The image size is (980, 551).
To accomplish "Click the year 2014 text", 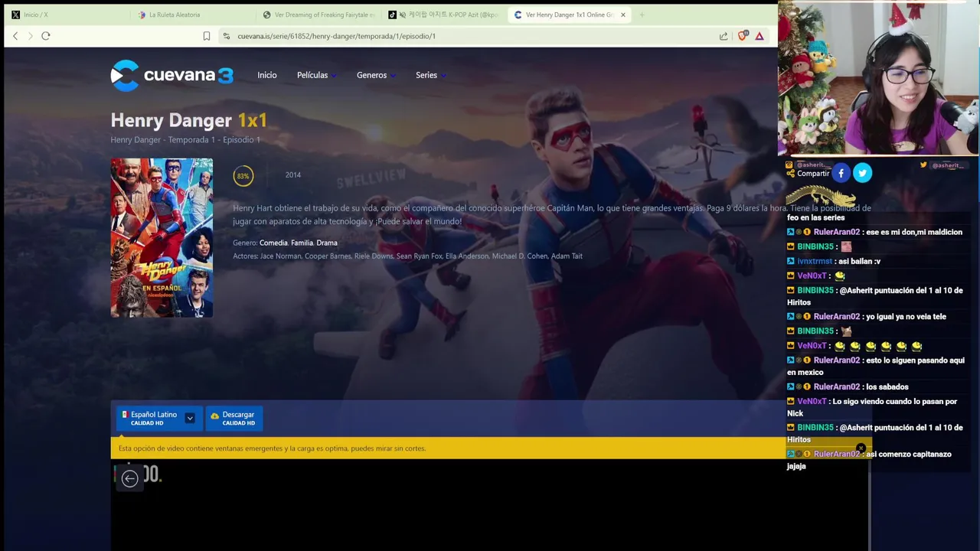I will point(293,175).
